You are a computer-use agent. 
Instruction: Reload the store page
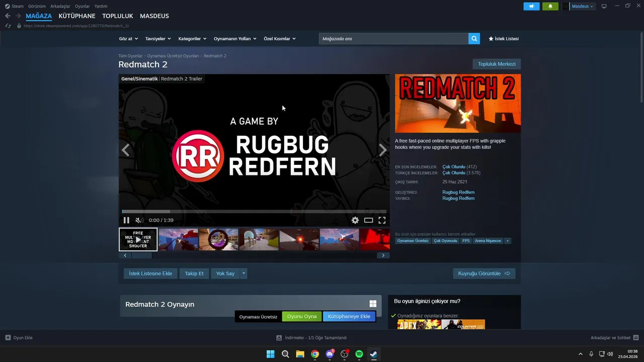[8, 26]
